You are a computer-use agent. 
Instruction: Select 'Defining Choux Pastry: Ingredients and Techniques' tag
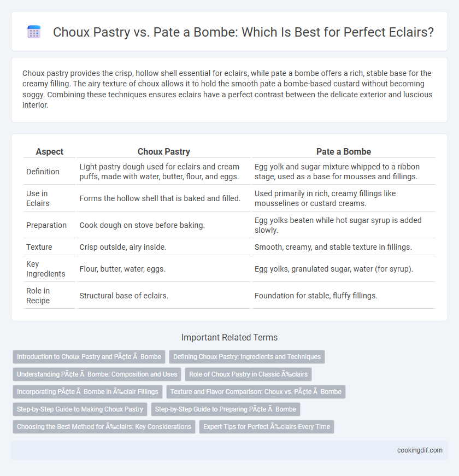click(x=247, y=357)
